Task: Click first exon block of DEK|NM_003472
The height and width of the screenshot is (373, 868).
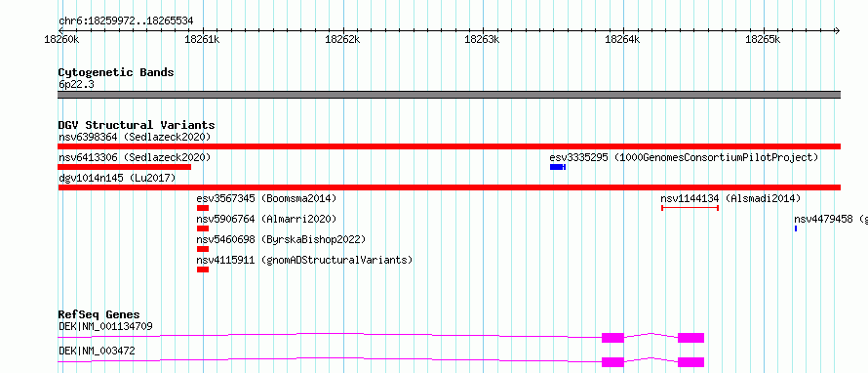Action: point(612,362)
